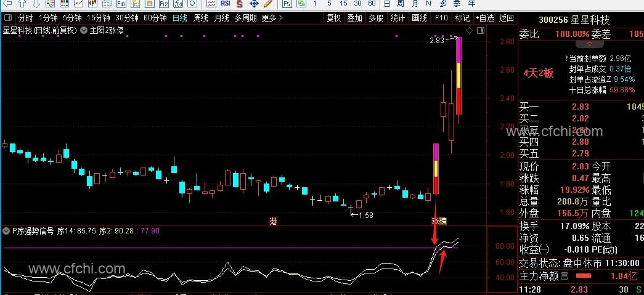The height and width of the screenshot is (295, 644).
Task: Select the pencil drawing tool
Action: pyautogui.click(x=268, y=4)
